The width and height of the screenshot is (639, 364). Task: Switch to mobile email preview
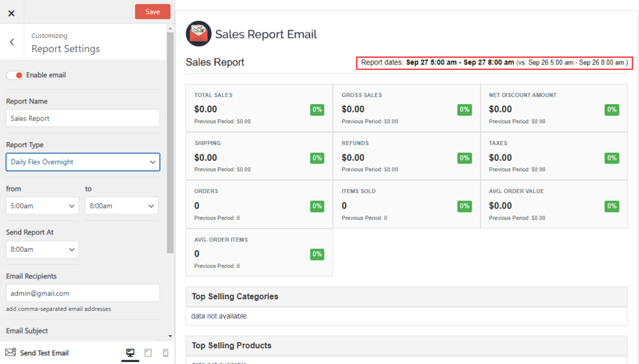[x=165, y=352]
